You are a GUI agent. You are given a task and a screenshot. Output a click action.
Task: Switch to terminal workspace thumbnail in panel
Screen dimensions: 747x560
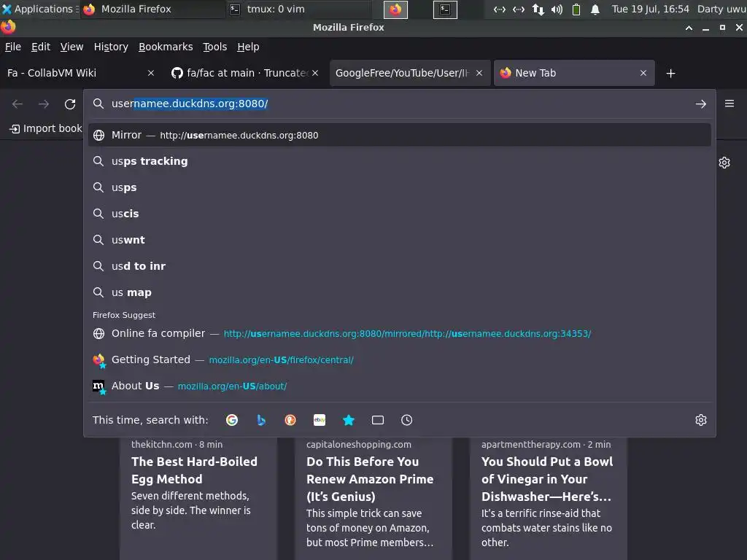[x=445, y=9]
